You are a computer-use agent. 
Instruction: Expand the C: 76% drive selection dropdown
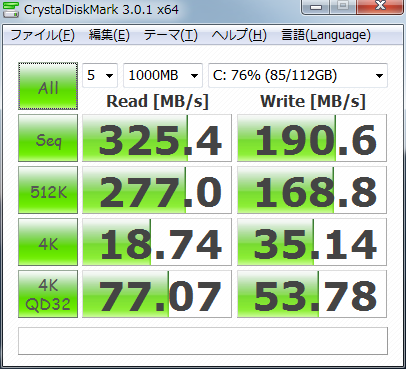coord(298,75)
